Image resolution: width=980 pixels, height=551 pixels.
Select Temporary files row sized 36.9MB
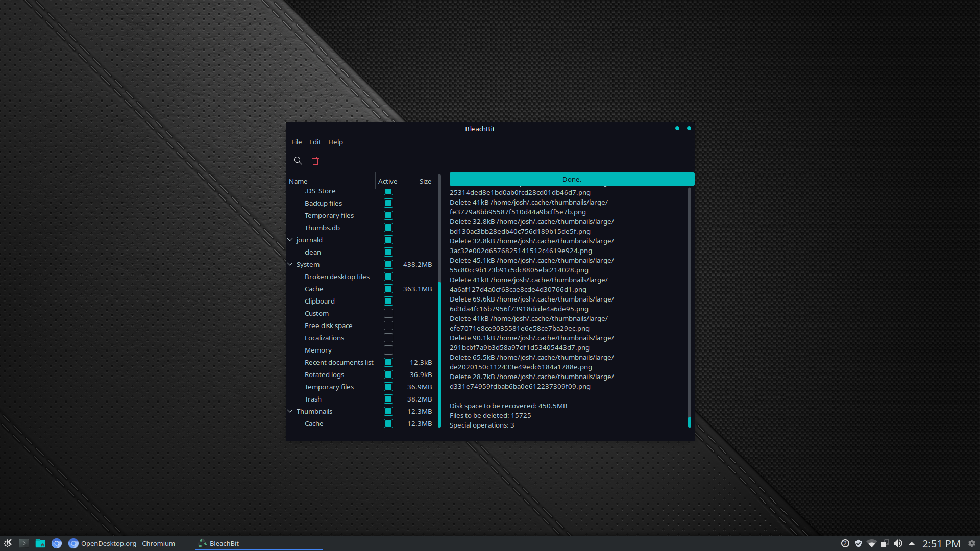point(360,387)
